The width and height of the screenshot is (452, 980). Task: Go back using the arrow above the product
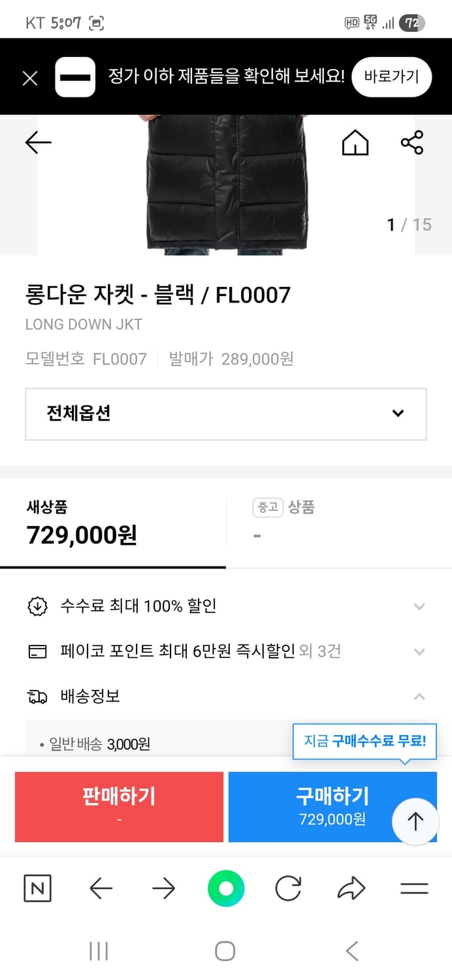[38, 142]
